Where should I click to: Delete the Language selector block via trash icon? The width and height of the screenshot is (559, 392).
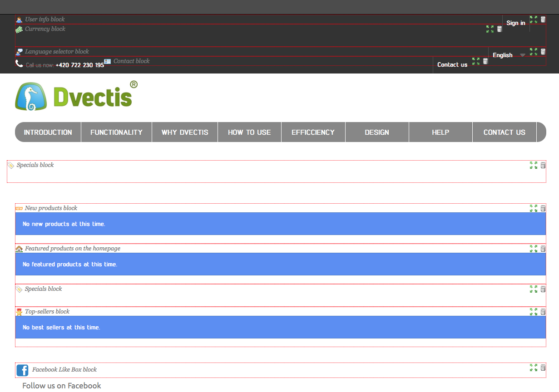tap(543, 52)
